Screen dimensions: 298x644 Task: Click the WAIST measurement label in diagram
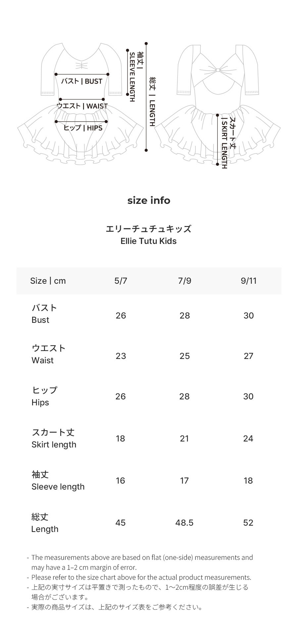tap(82, 106)
